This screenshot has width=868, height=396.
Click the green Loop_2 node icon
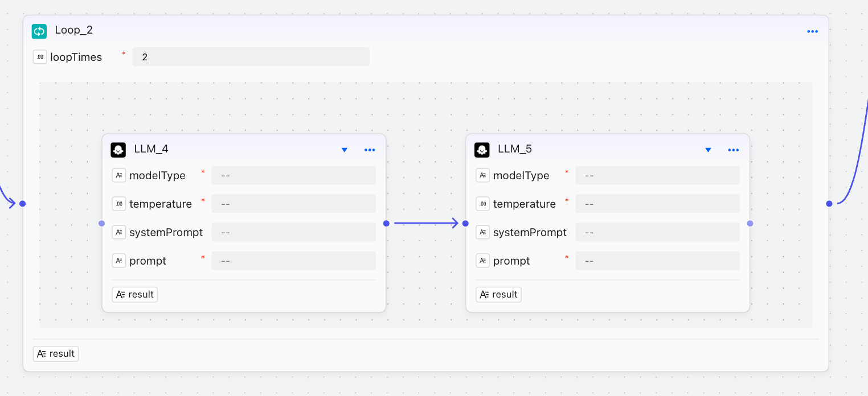[x=39, y=31]
